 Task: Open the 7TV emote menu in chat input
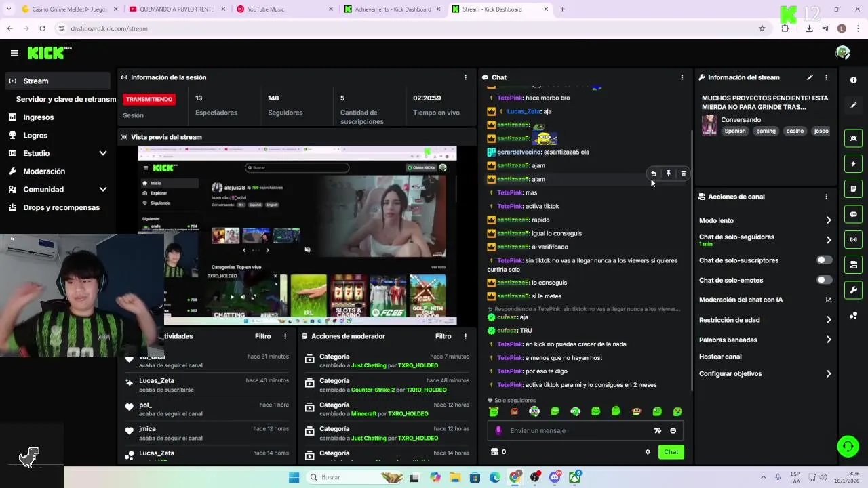click(x=657, y=430)
